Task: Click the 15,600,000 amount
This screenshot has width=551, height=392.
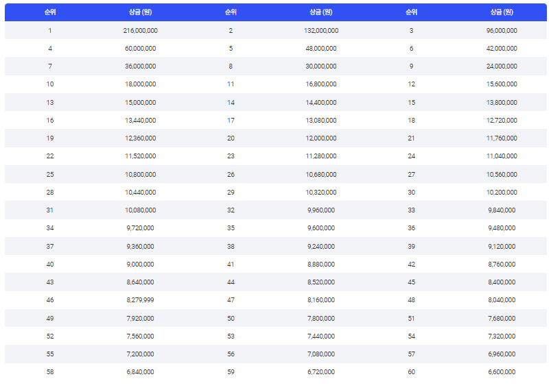Action: [502, 84]
